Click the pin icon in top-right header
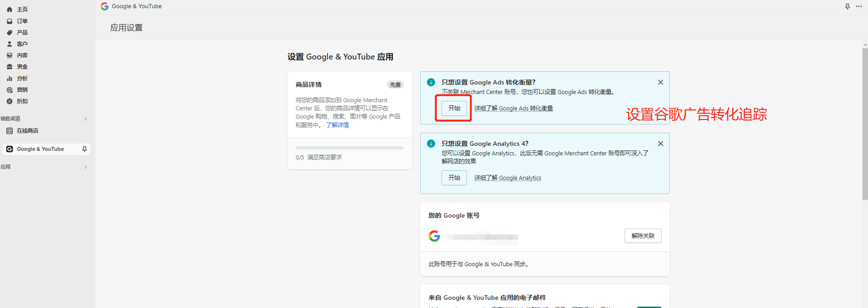Viewport: 868px width, 308px height. tap(848, 6)
